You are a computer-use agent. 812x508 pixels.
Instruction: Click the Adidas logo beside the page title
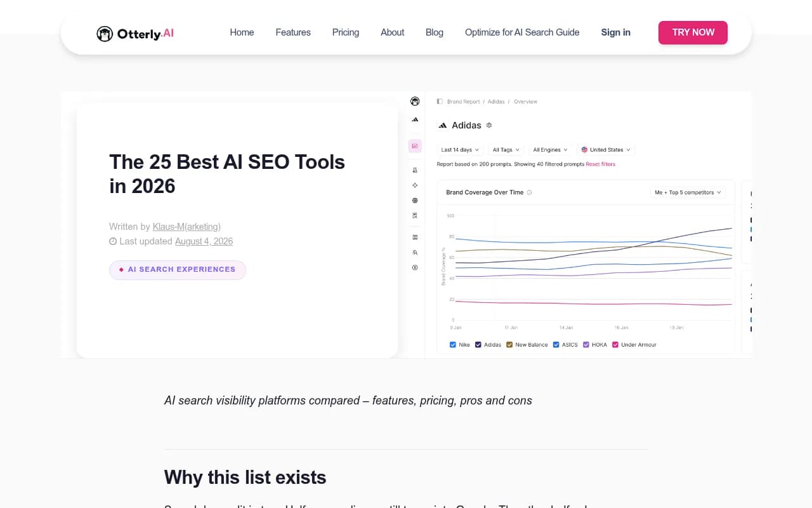[x=443, y=126]
